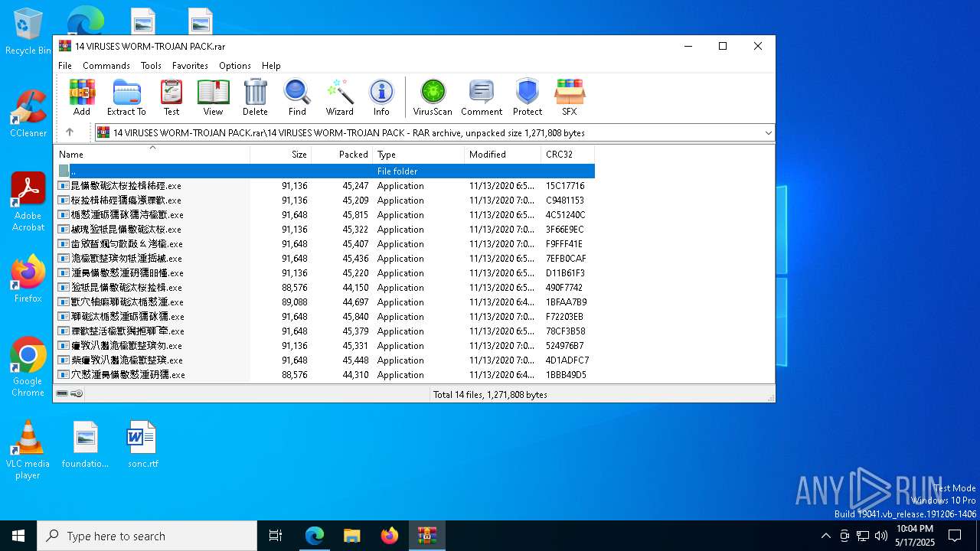This screenshot has width=980, height=551.
Task: Click the Windows Start button
Action: [18, 536]
